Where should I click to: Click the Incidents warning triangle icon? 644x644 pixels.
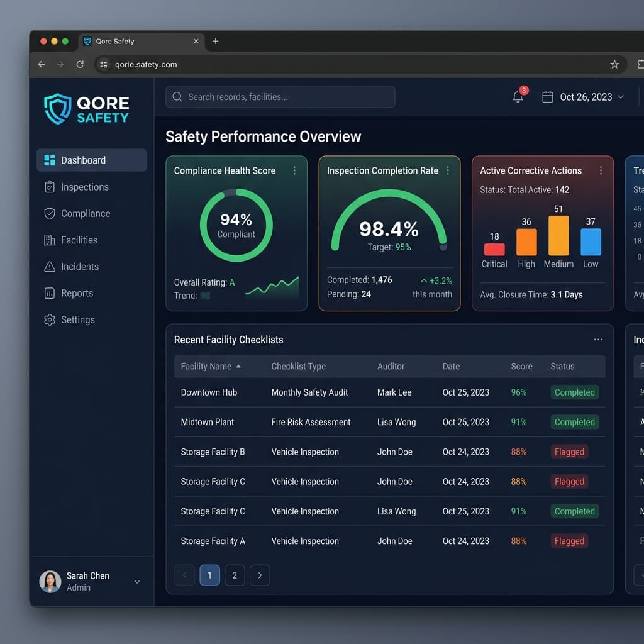point(50,267)
